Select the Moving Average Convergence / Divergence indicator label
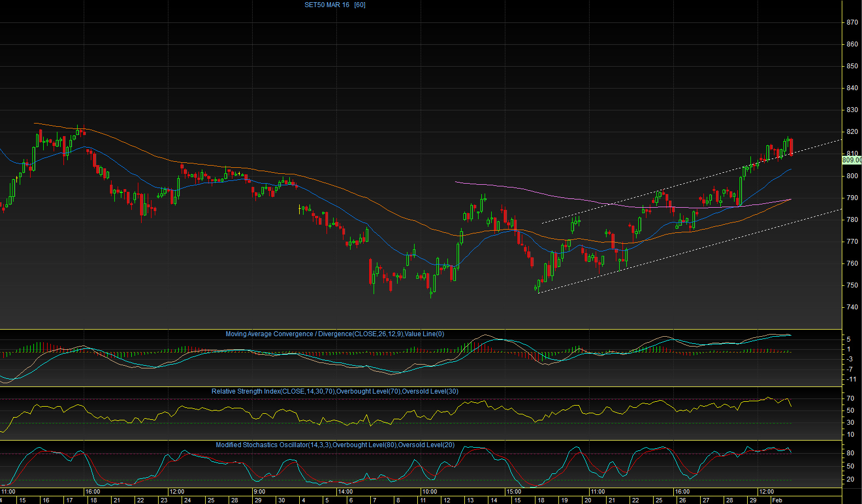The image size is (862, 504). 335,334
